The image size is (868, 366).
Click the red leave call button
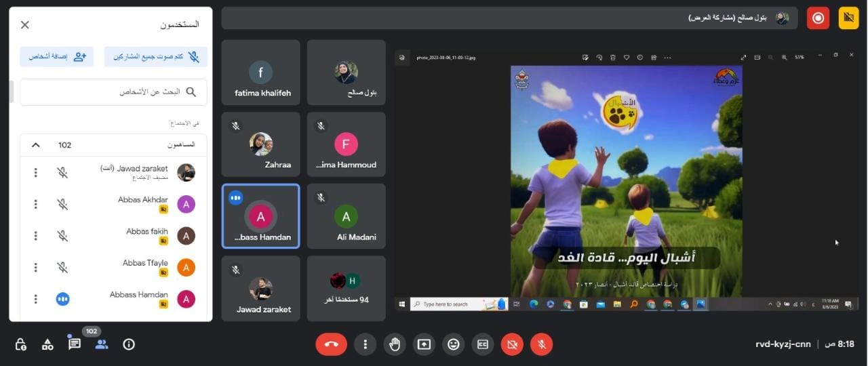click(x=331, y=344)
